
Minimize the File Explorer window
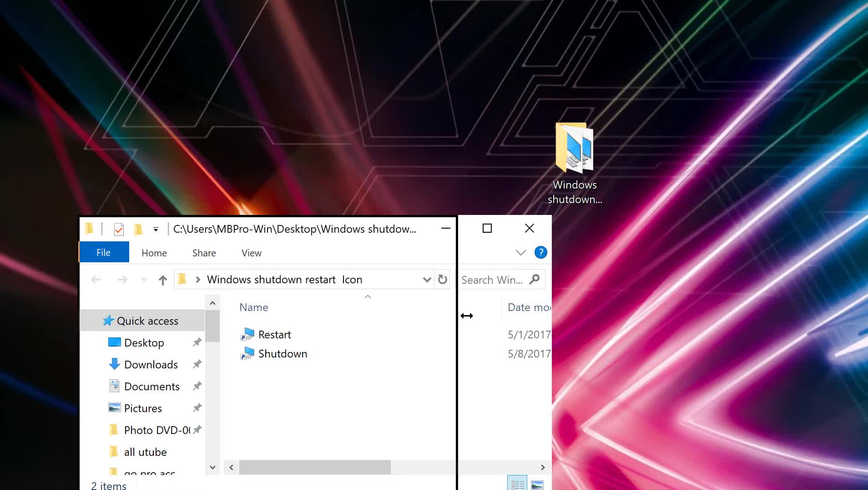[445, 228]
